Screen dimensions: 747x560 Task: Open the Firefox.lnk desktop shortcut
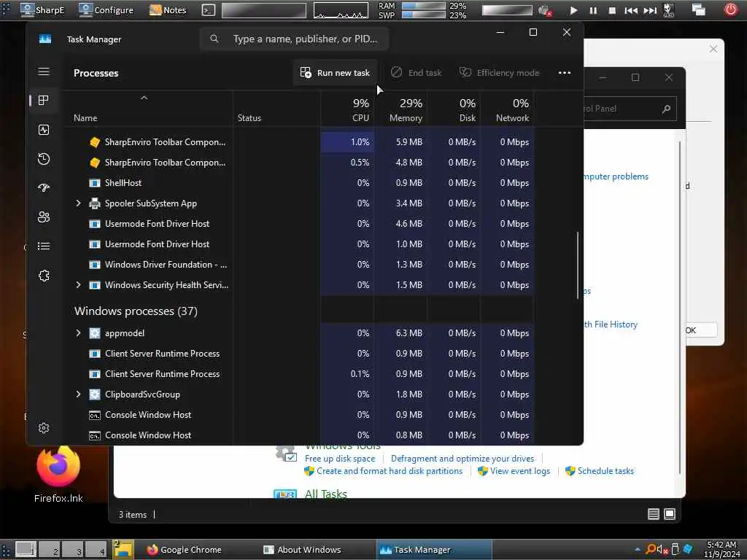click(58, 474)
